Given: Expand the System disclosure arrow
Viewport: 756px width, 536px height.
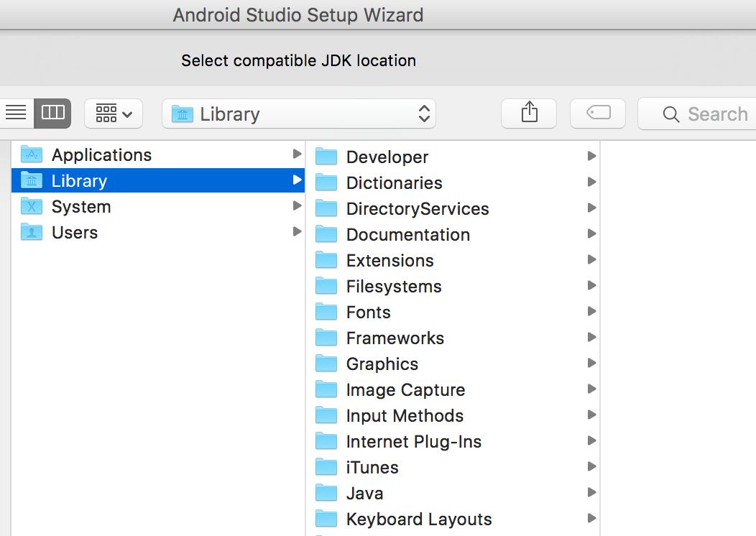Looking at the screenshot, I should click(x=297, y=205).
